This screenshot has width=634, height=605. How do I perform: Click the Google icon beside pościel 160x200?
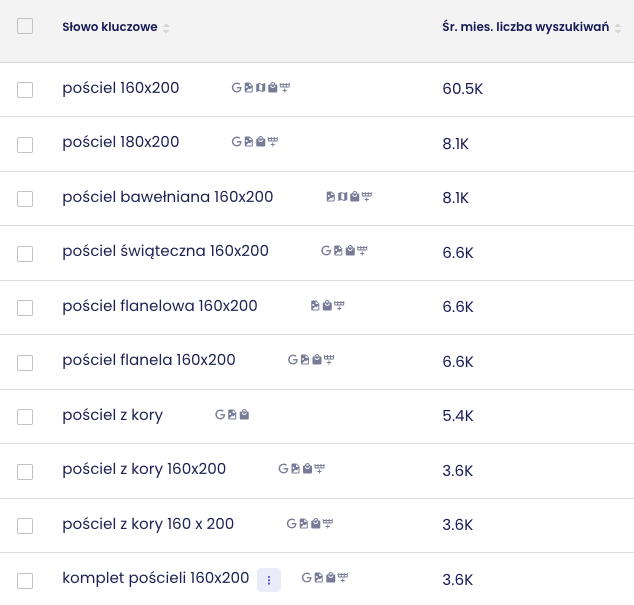(237, 87)
